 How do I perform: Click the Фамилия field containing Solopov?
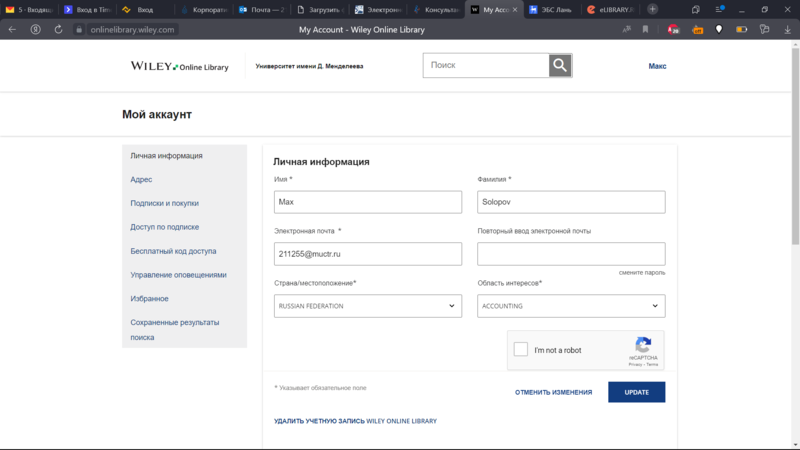(x=570, y=202)
